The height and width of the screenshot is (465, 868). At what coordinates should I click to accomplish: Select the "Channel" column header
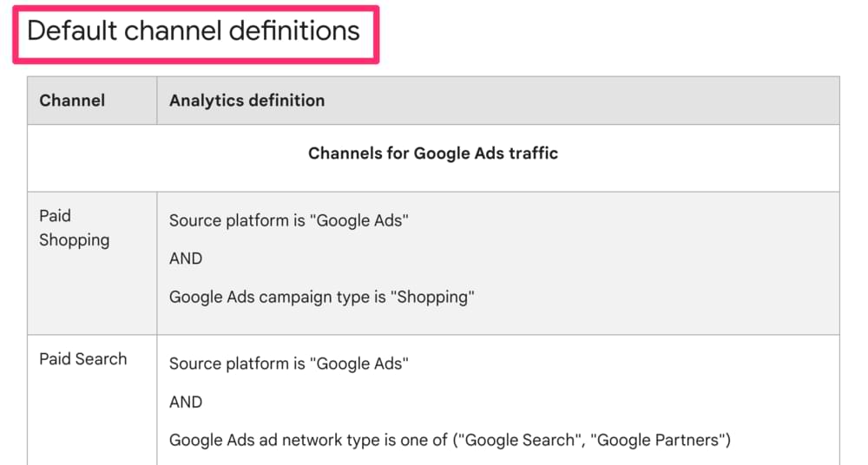[72, 100]
